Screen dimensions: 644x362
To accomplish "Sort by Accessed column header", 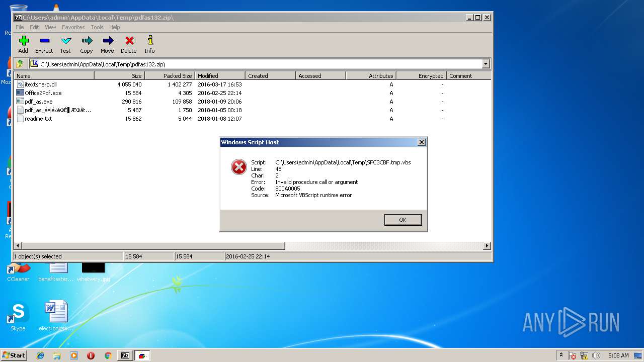I will coord(321,76).
